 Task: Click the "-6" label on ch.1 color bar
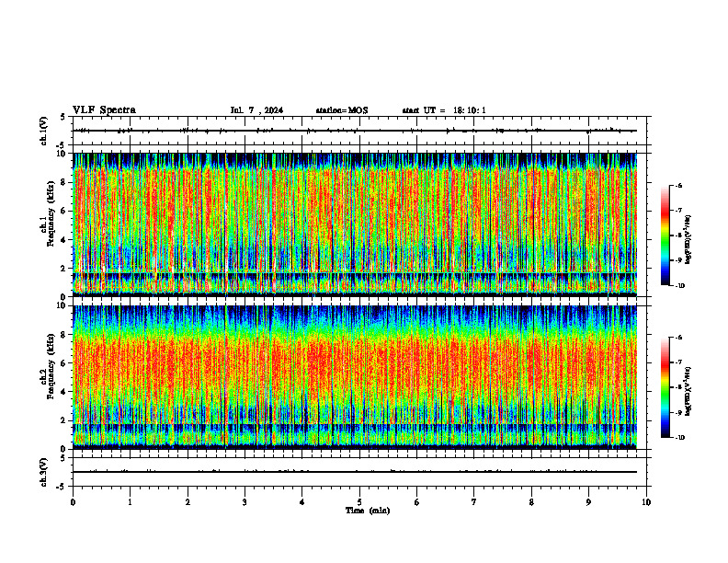point(678,185)
